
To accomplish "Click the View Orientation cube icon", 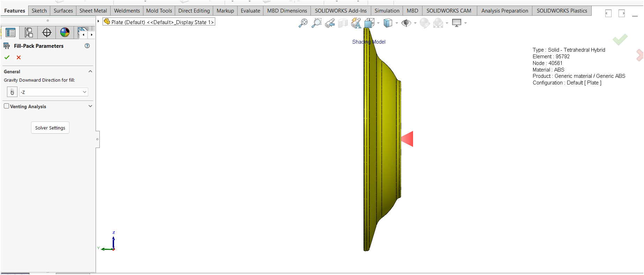I will [x=369, y=23].
